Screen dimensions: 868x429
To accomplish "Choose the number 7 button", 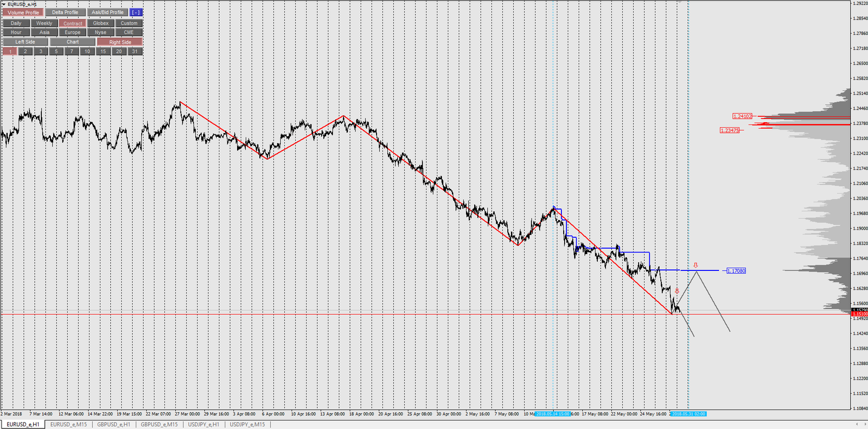I will (72, 52).
